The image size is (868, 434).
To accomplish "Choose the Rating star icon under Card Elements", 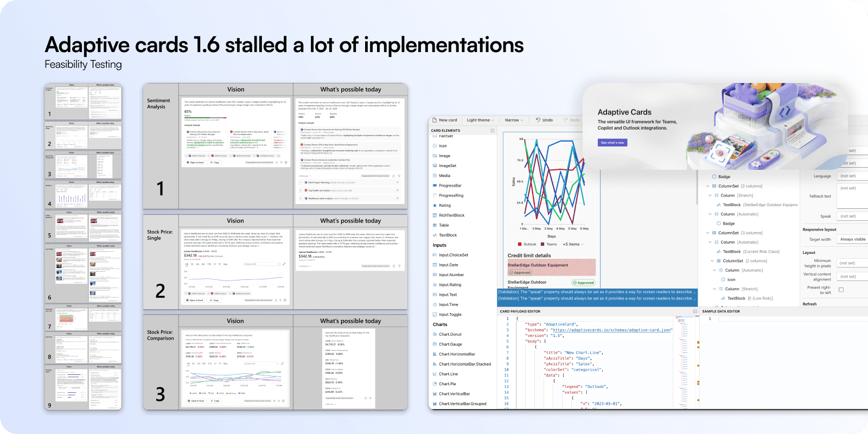I will click(x=435, y=206).
